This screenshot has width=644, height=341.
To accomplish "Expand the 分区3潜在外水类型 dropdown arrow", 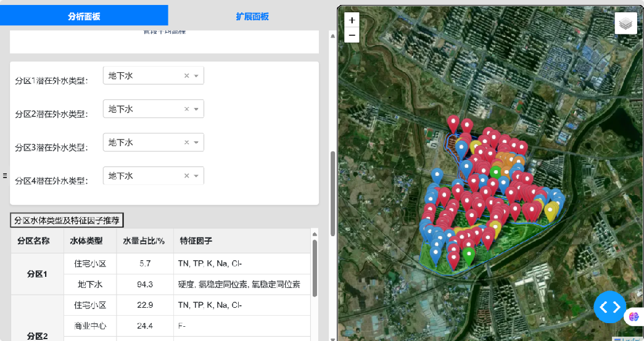I will (x=196, y=142).
